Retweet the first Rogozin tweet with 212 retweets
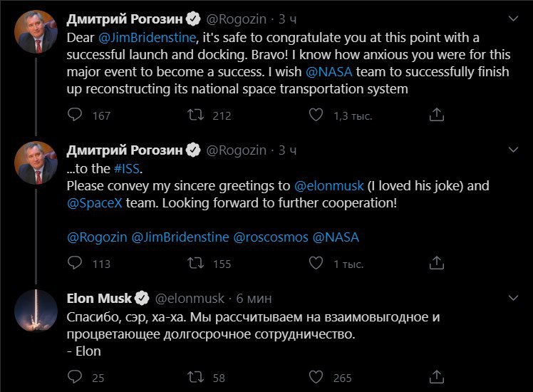This screenshot has height=392, width=533. pos(196,115)
